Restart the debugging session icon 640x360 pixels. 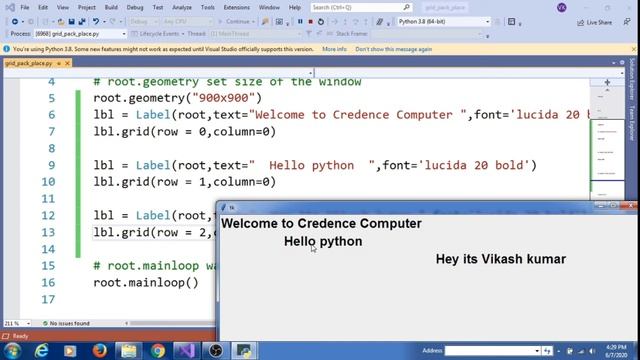point(321,22)
